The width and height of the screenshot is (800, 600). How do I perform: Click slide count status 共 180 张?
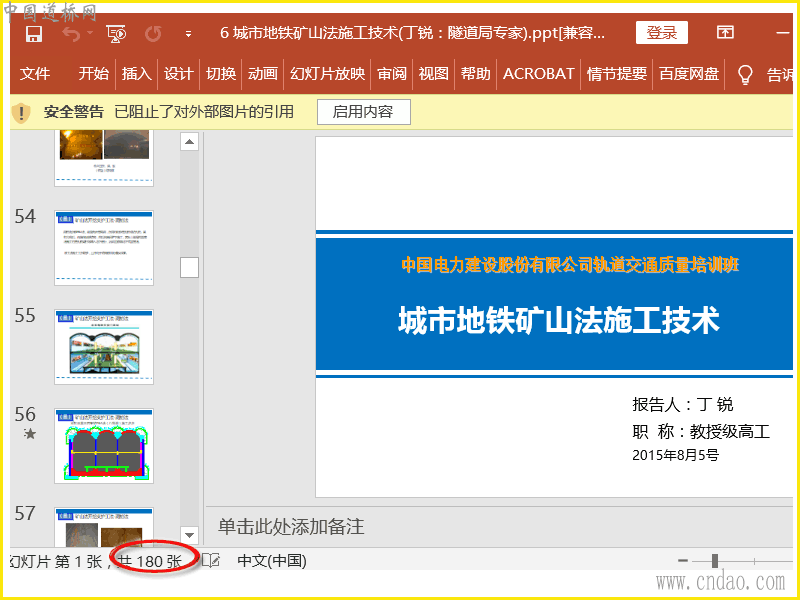[150, 562]
